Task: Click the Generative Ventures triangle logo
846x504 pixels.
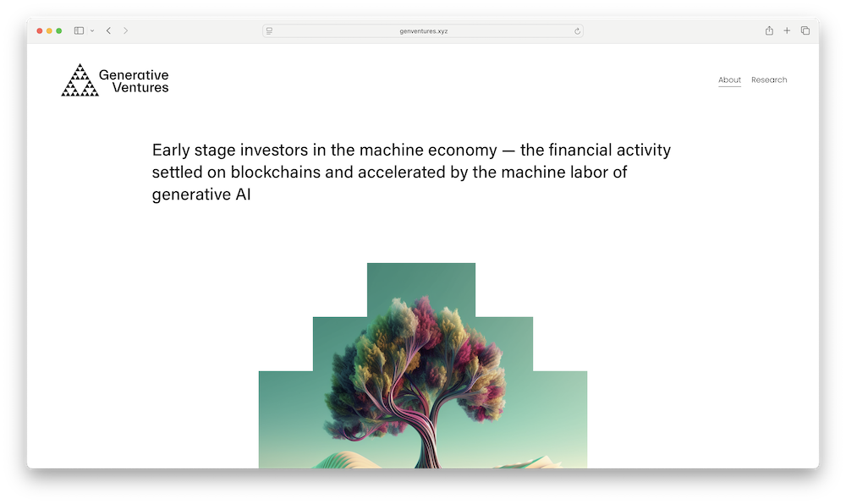Action: coord(80,79)
